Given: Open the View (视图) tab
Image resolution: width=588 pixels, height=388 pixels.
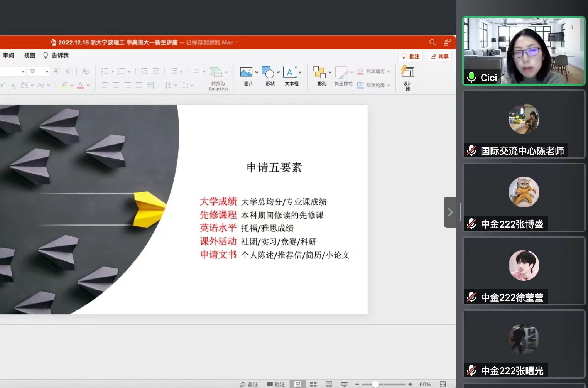Looking at the screenshot, I should coord(29,56).
